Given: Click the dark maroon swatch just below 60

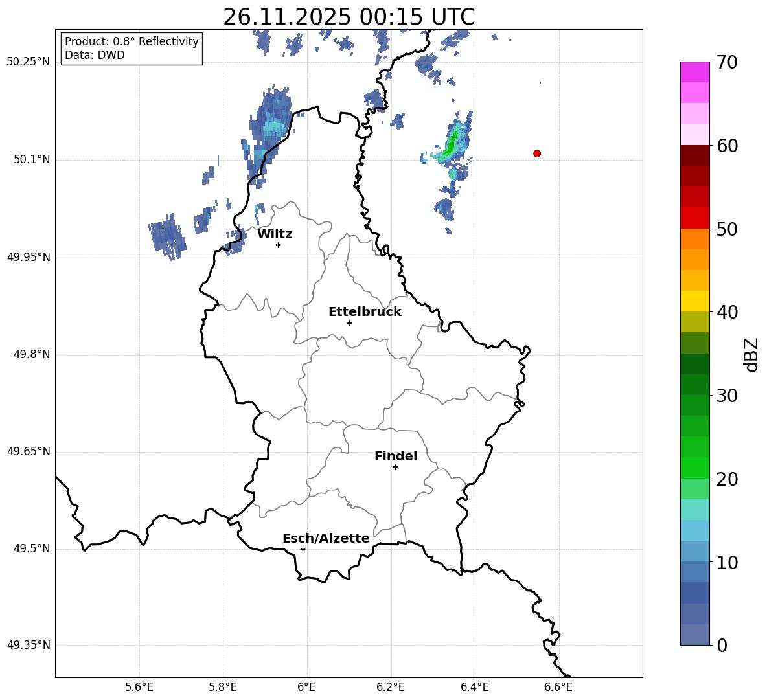Looking at the screenshot, I should (x=695, y=155).
